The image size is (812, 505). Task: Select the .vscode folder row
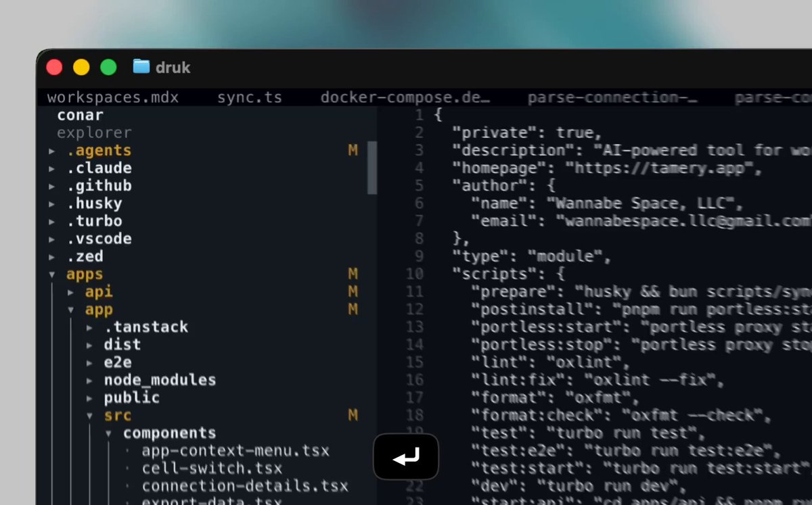208,239
